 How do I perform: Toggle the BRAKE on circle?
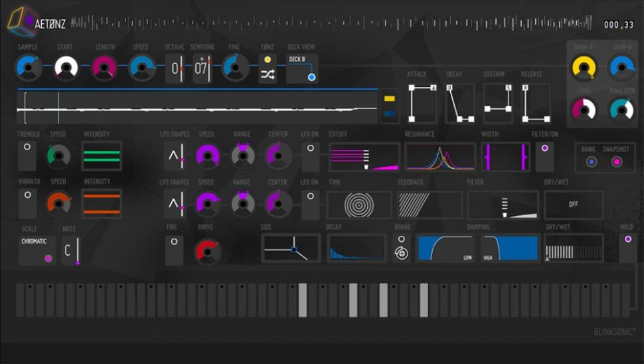401,238
